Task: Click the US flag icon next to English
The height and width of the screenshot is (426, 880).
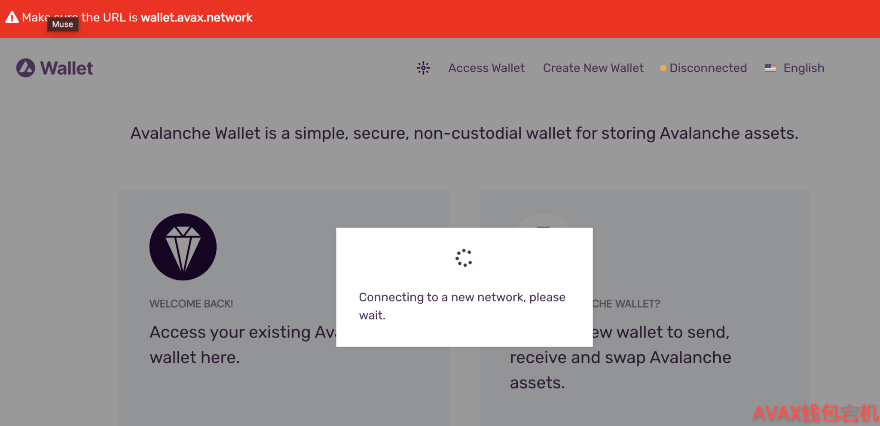Action: tap(770, 68)
